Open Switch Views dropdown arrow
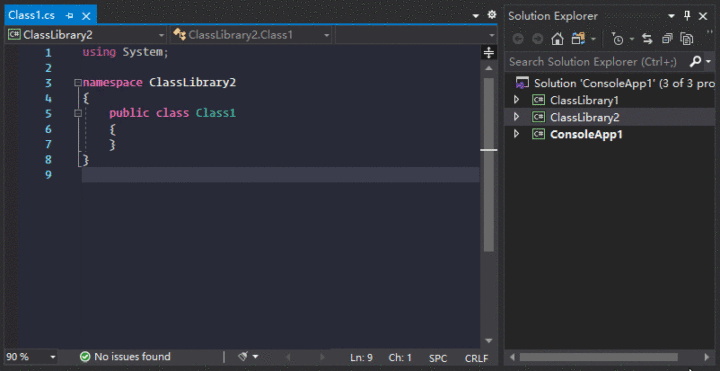The image size is (720, 371). click(x=593, y=39)
